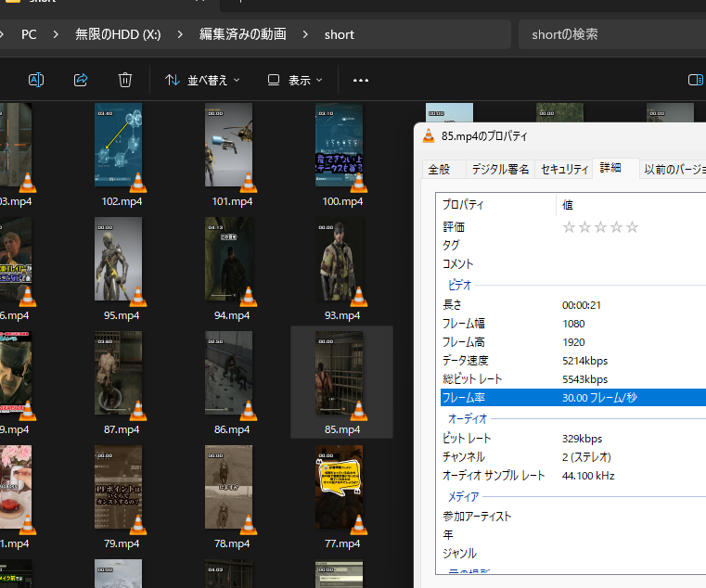Click the ジャンル property row

coord(573,554)
